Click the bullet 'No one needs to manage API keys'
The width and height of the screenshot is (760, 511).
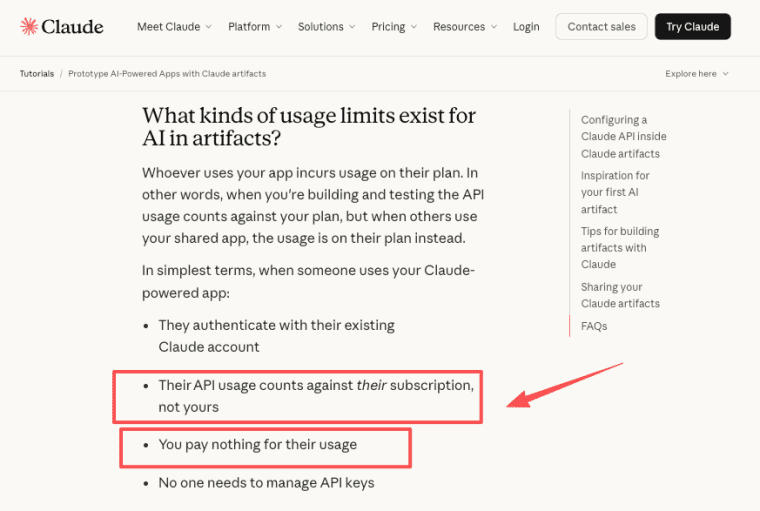point(266,483)
